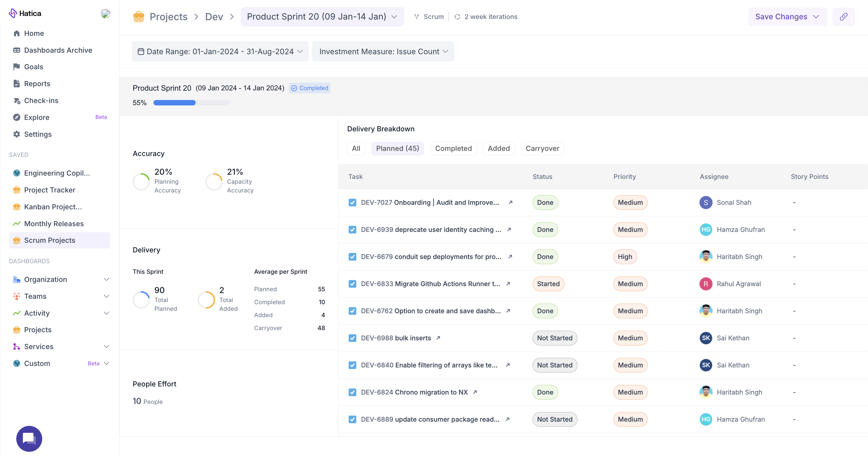Viewport: 868px width, 456px height.
Task: Click Engineering Copilot saved item icon
Action: point(17,173)
